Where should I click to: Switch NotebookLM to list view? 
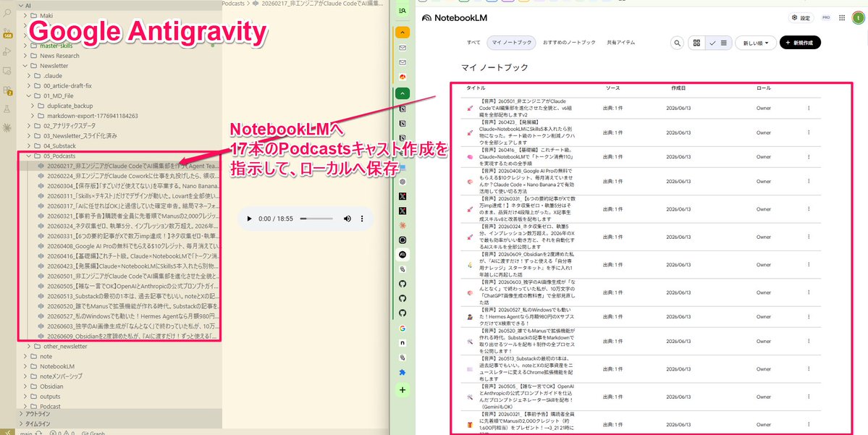coord(719,43)
